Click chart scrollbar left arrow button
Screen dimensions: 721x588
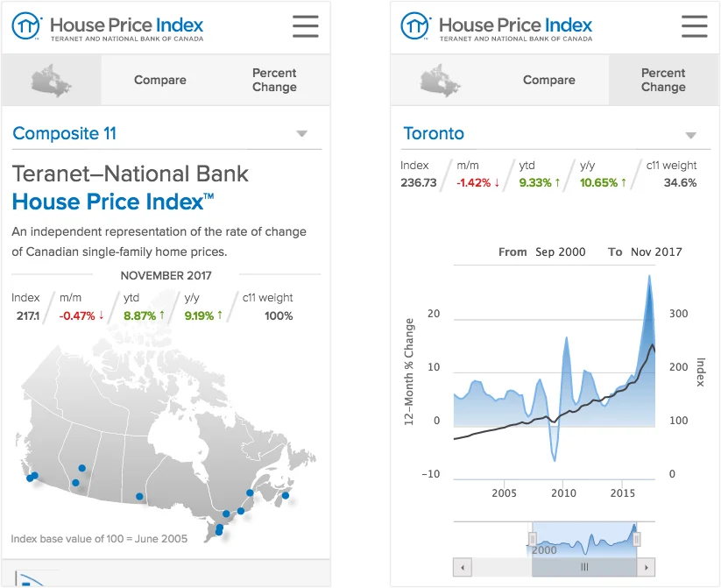pyautogui.click(x=461, y=568)
